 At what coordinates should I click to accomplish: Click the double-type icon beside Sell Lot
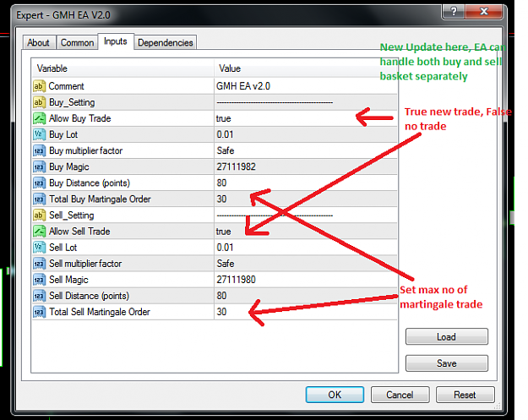tap(39, 248)
